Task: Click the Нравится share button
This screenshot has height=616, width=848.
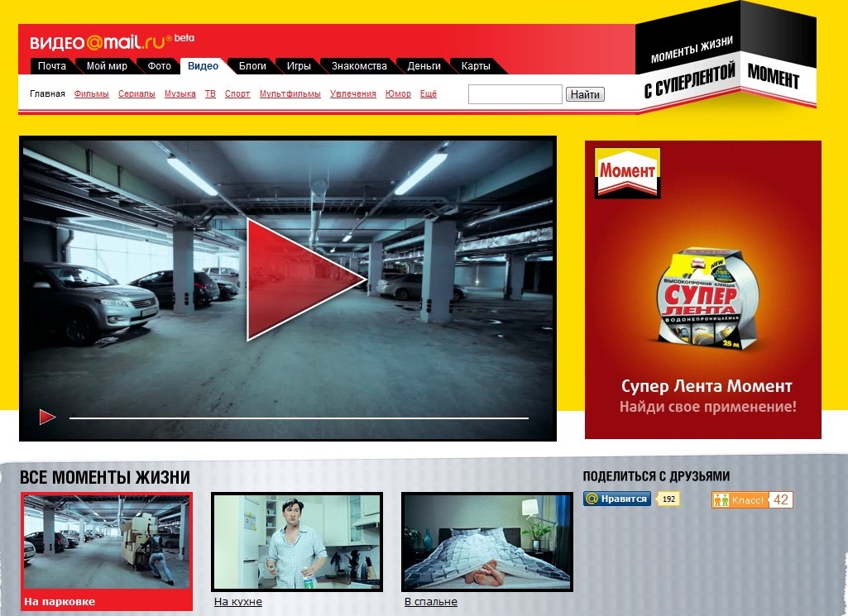Action: (617, 499)
